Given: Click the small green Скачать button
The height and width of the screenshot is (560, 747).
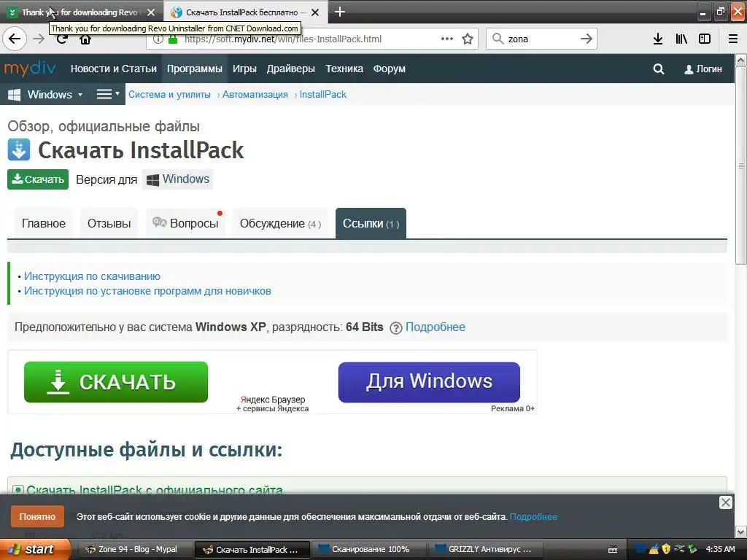Looking at the screenshot, I should [x=38, y=179].
